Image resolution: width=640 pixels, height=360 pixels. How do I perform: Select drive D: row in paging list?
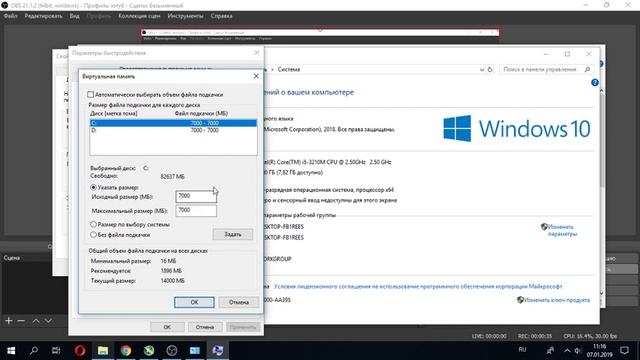point(173,130)
